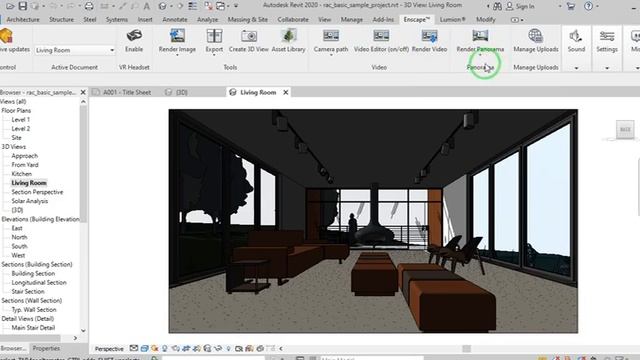Open the Help dropdown arrow
The width and height of the screenshot is (640, 360).
(x=597, y=7)
